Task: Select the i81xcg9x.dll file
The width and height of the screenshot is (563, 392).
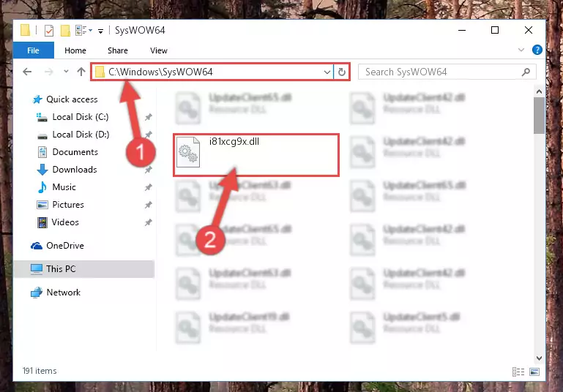Action: [256, 155]
